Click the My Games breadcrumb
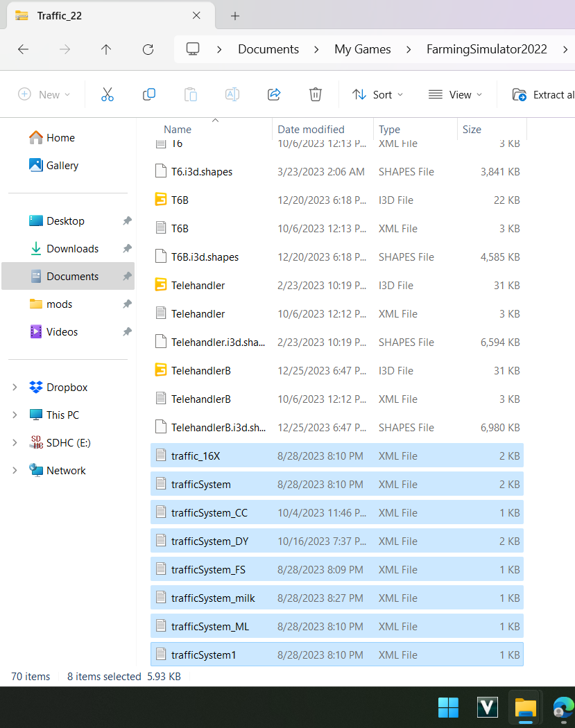 click(363, 49)
